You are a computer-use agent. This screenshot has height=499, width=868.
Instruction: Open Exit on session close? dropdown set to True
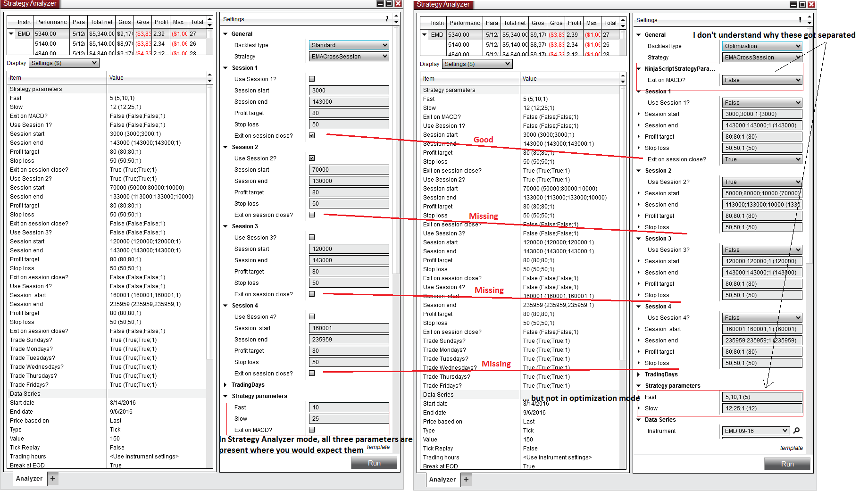(762, 159)
